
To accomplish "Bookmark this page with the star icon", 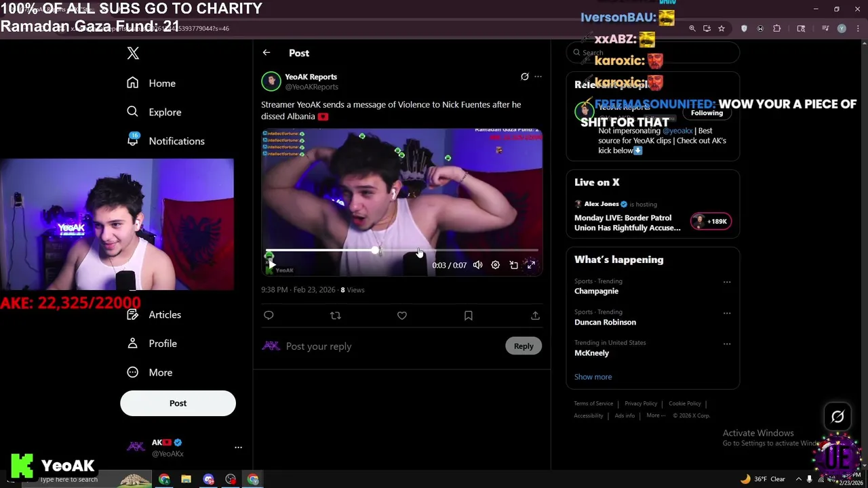I will [722, 28].
